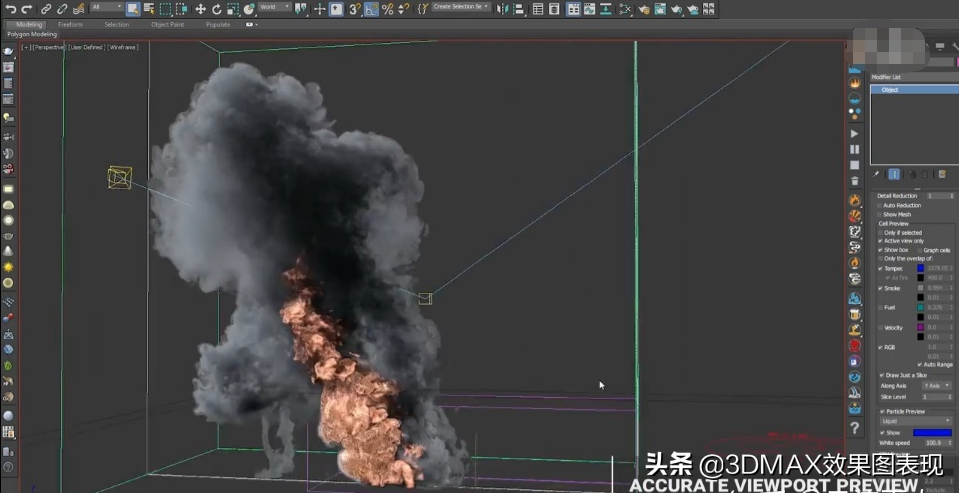Select the Unlink Selection icon
Viewport: 959px width, 493px height.
pos(62,9)
